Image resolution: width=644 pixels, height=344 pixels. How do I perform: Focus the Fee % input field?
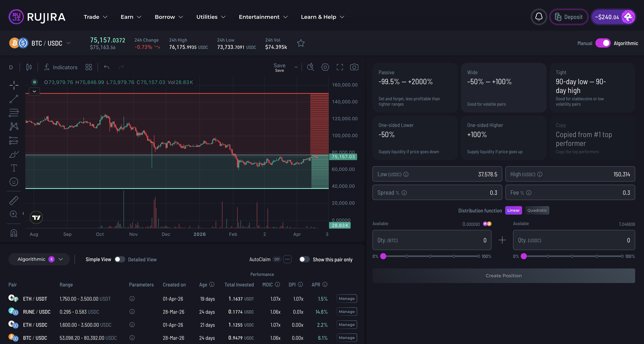pyautogui.click(x=570, y=193)
